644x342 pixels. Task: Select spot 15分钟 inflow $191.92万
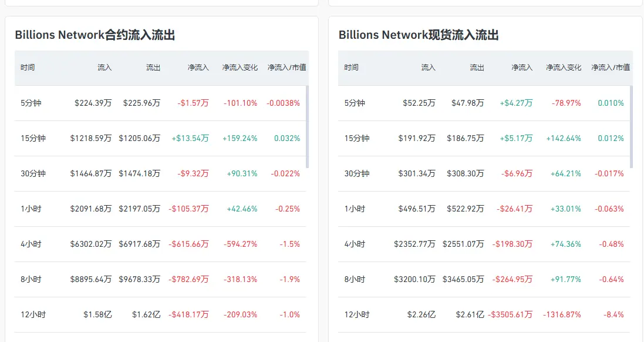417,139
